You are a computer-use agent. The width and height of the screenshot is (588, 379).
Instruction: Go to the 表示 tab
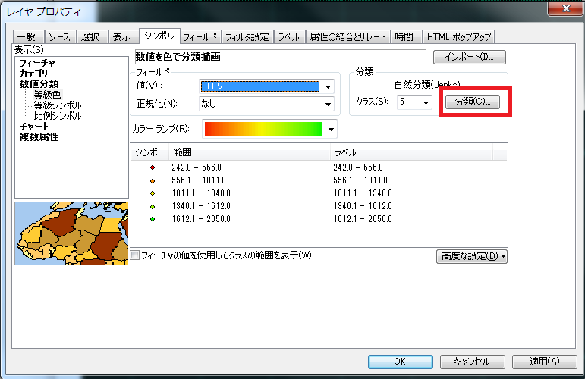tap(124, 36)
